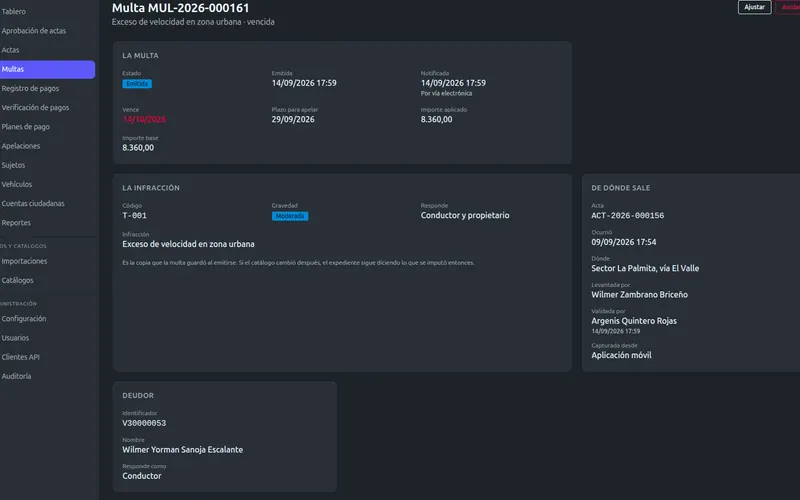This screenshot has width=800, height=500.
Task: Click the infraction code T-001
Action: point(135,216)
